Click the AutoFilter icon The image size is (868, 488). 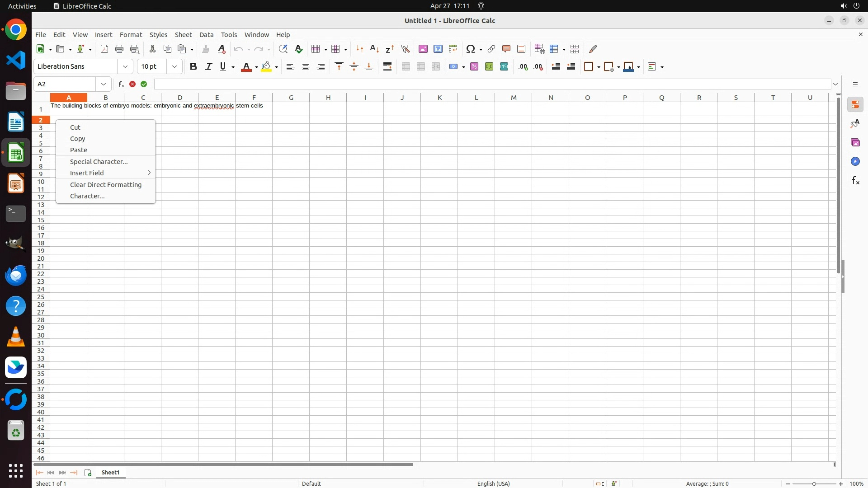pyautogui.click(x=405, y=49)
